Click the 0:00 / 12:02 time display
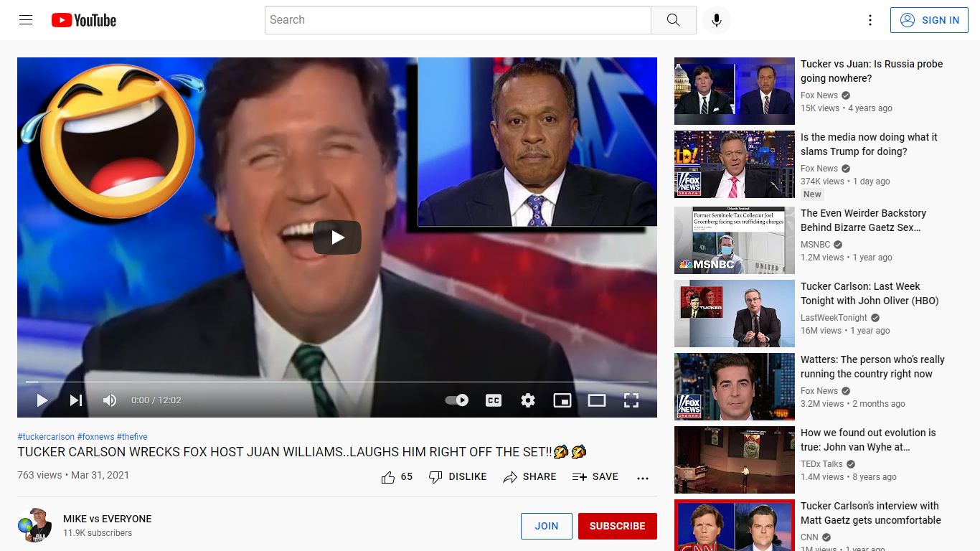 coord(156,400)
